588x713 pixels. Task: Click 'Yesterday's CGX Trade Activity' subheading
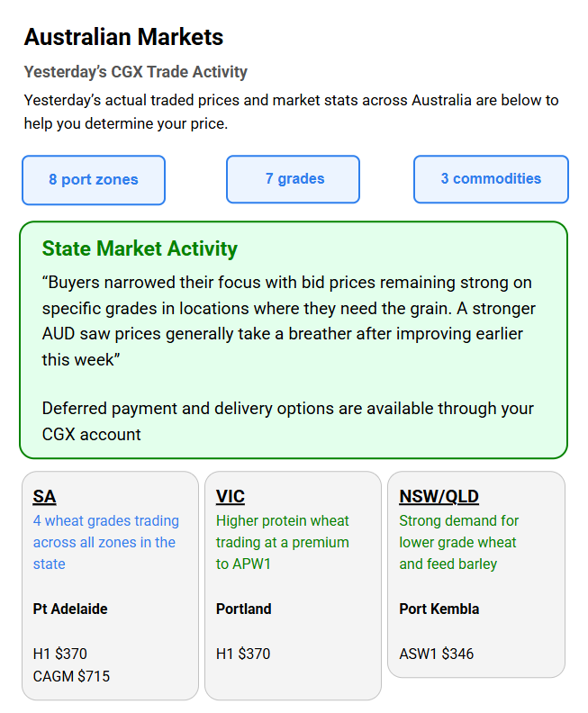click(x=135, y=72)
